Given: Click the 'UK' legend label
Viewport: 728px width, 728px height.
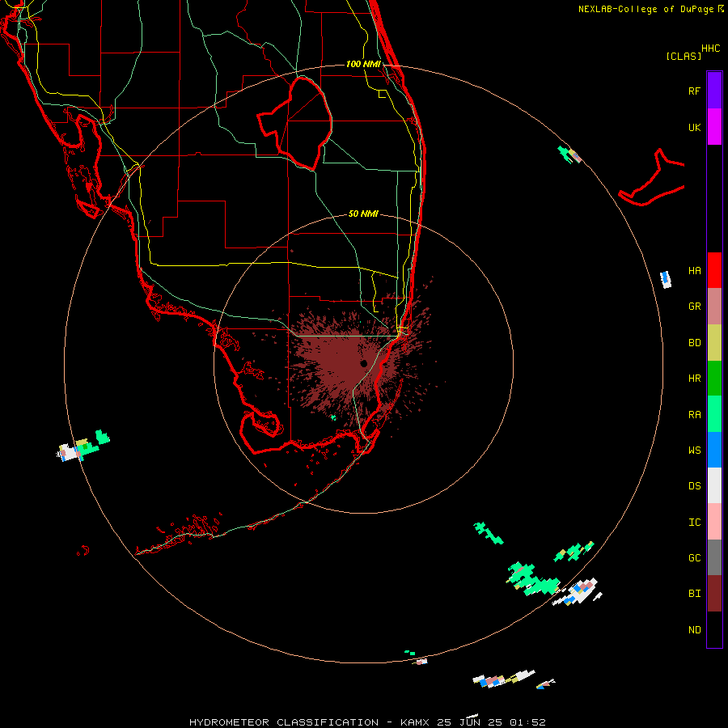Looking at the screenshot, I should tap(694, 127).
